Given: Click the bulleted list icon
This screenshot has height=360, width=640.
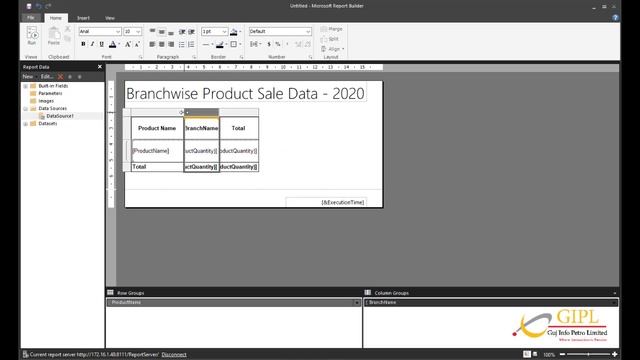Looking at the screenshot, I should coord(182,44).
